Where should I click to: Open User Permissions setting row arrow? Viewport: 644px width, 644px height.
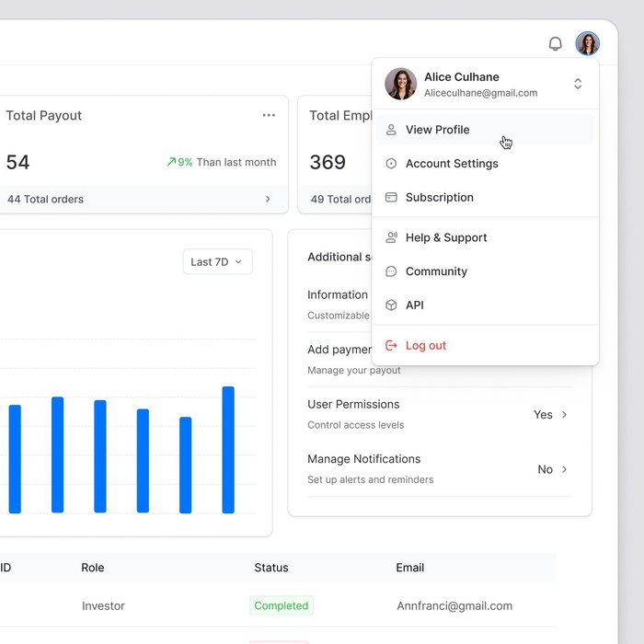tap(564, 415)
